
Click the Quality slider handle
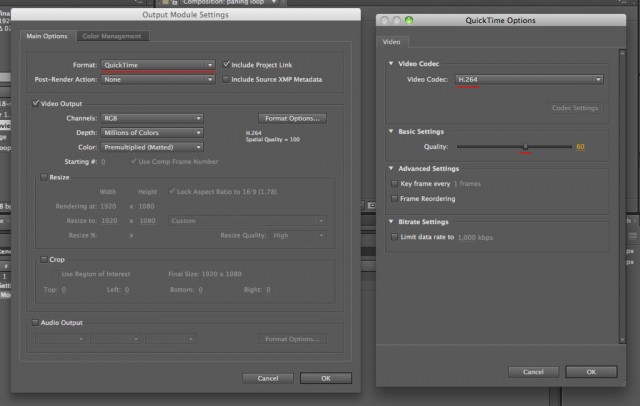click(525, 147)
